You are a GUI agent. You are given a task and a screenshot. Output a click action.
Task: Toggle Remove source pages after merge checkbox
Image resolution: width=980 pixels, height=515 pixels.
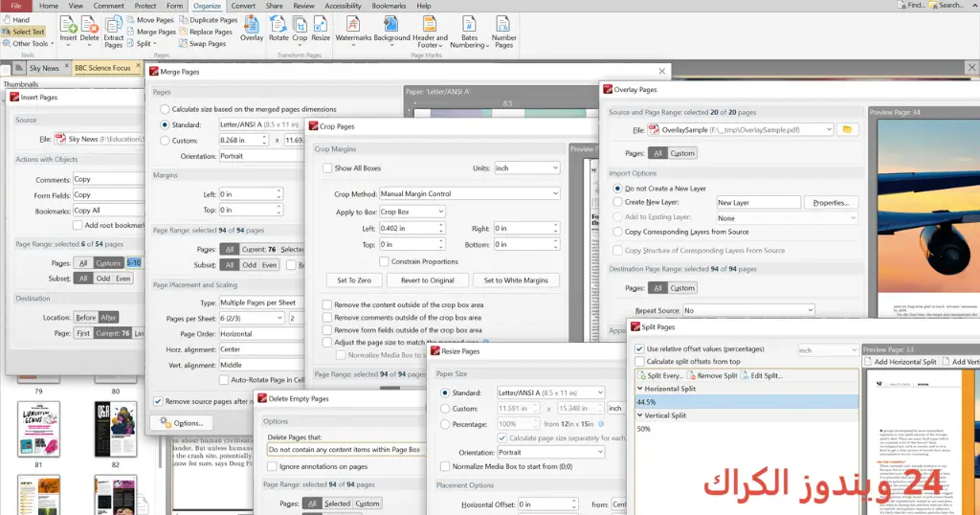pos(158,401)
